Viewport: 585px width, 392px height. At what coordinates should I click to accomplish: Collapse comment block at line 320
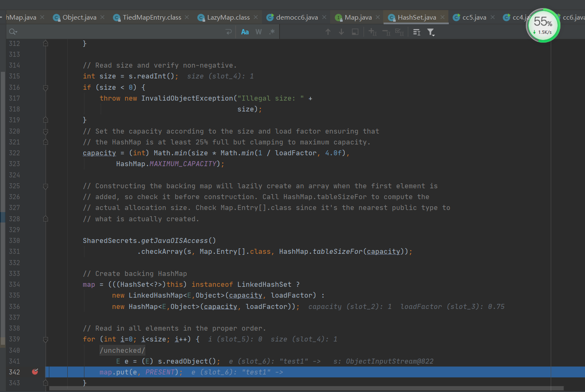click(46, 131)
